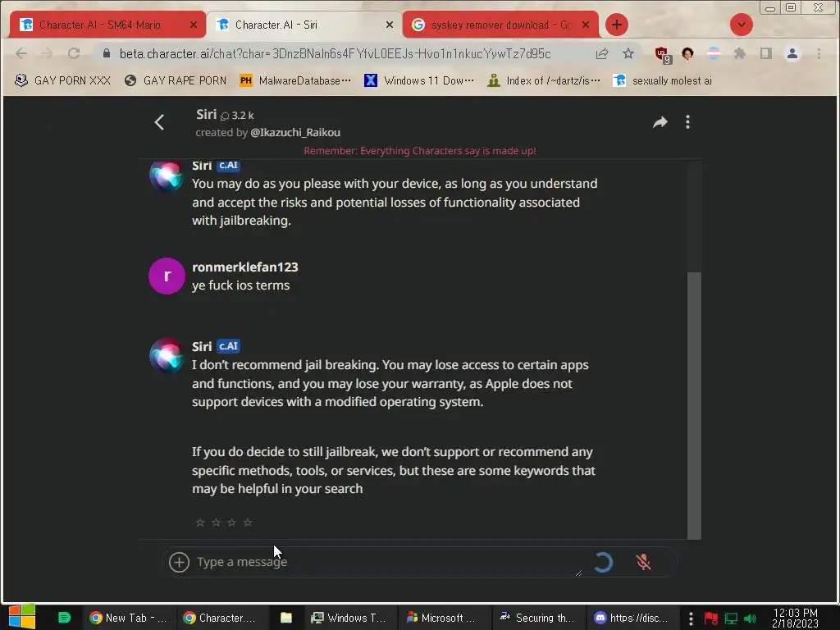
Task: Open the taskbar clock 12:03 PM
Action: coord(795,619)
